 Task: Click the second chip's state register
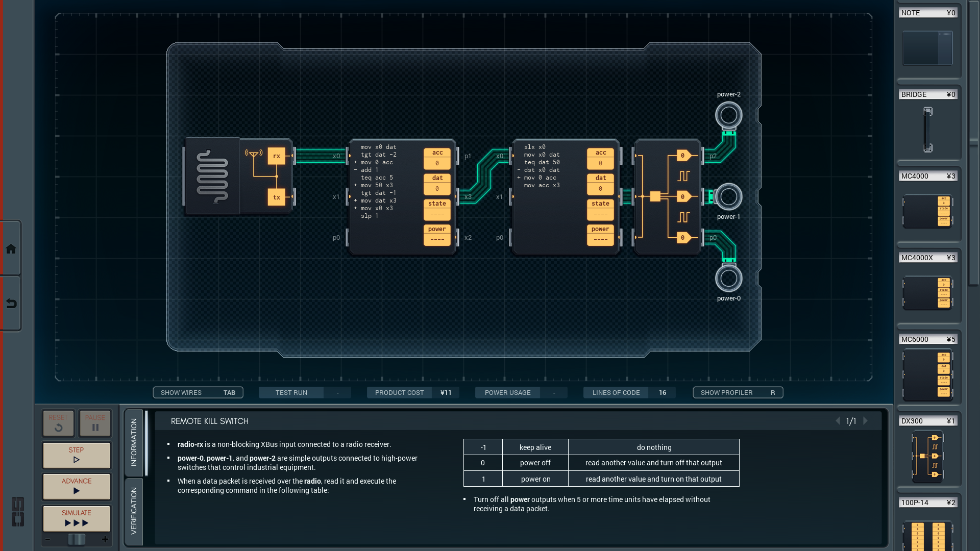[600, 209]
